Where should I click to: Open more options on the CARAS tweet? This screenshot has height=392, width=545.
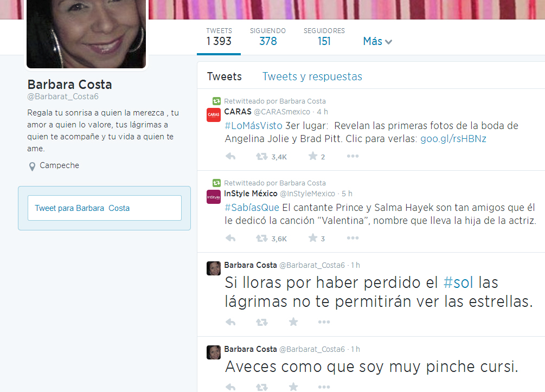[352, 157]
